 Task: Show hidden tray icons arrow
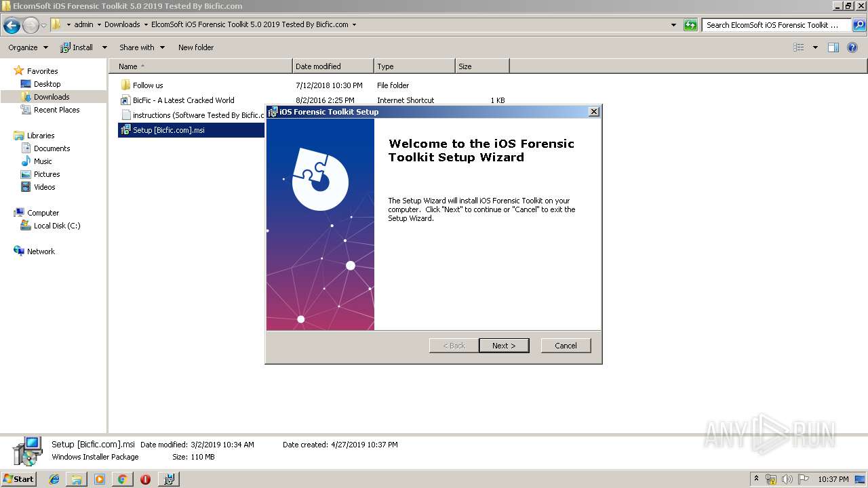click(756, 479)
